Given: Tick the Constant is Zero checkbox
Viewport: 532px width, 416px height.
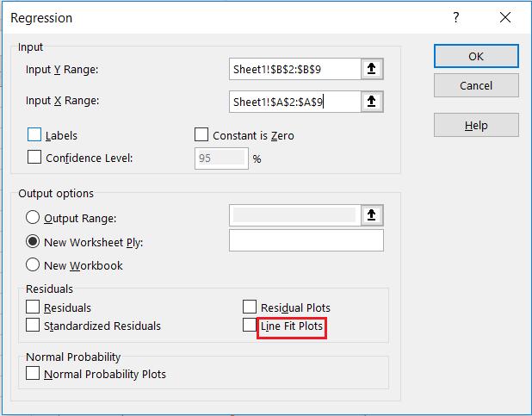Looking at the screenshot, I should pos(201,134).
